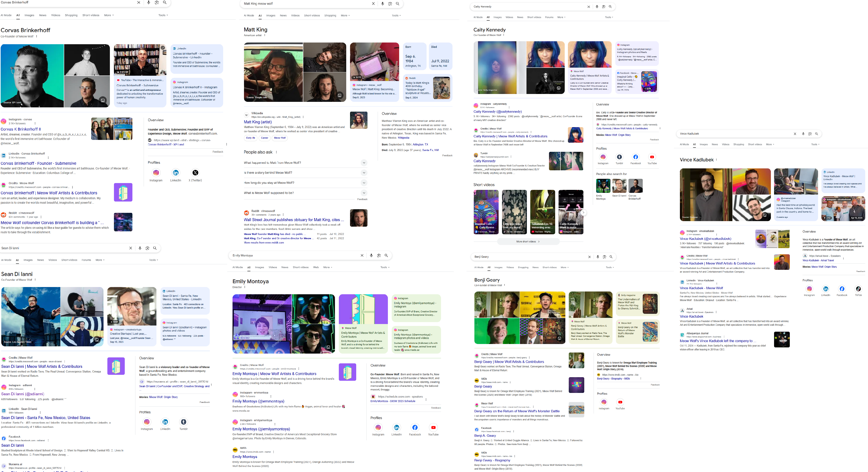
Task: Open Emily Montoya's Facebook profile icon
Action: pyautogui.click(x=415, y=428)
